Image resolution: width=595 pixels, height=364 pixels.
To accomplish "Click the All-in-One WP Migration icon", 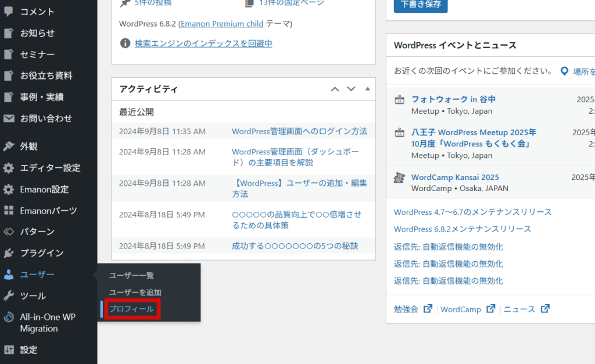I will 9,318.
